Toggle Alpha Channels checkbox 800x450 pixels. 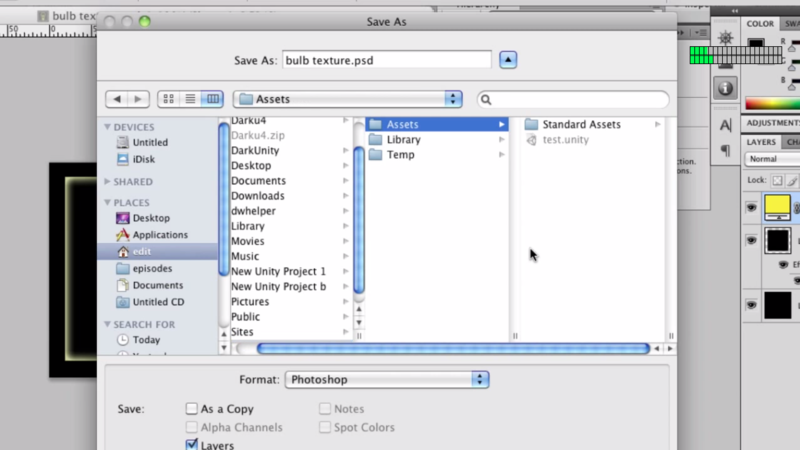tap(191, 427)
